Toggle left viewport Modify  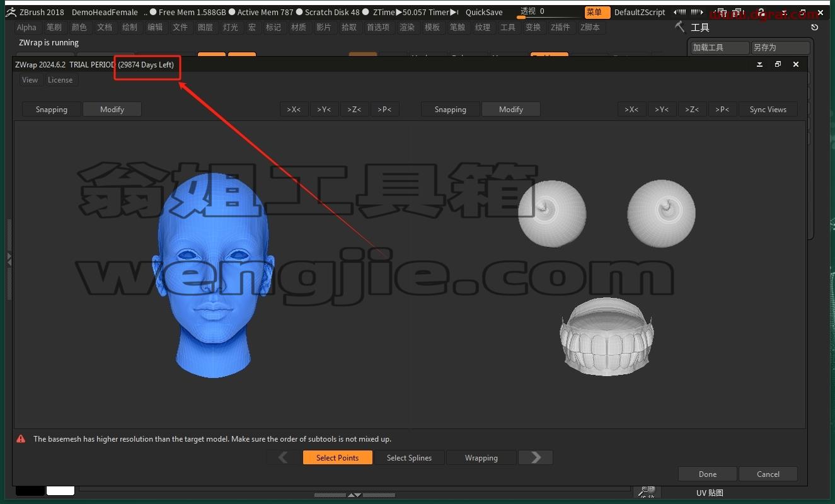pyautogui.click(x=112, y=109)
